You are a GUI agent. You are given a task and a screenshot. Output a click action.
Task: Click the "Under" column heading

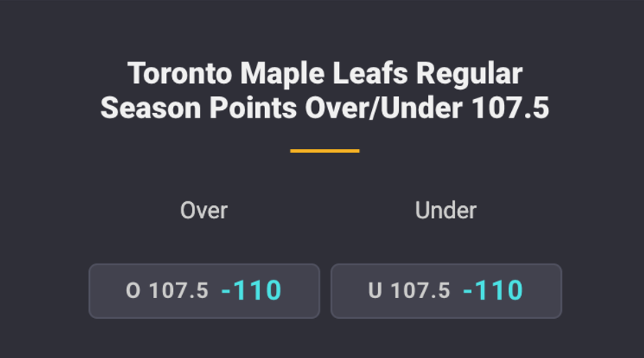(x=446, y=210)
